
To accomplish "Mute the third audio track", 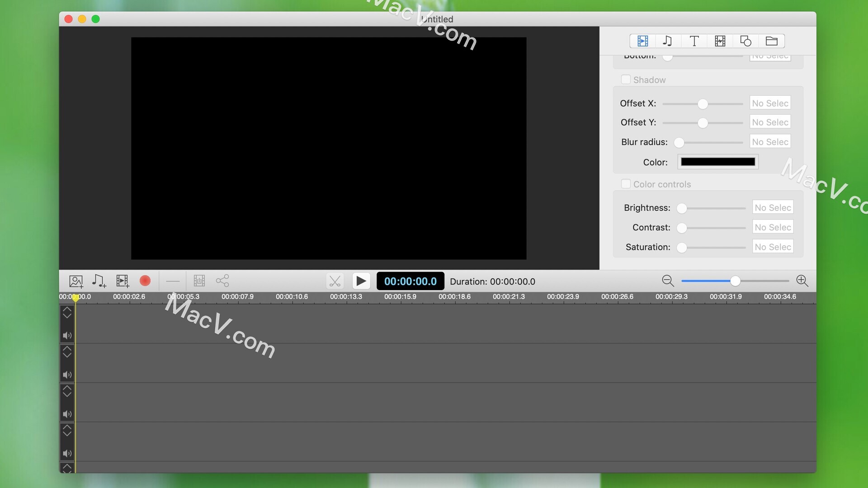I will point(67,414).
